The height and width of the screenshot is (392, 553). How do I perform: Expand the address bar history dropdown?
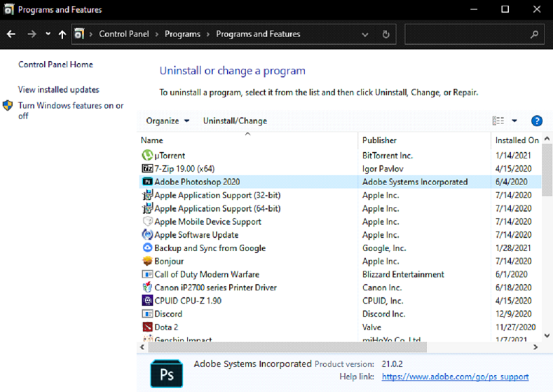coord(365,34)
